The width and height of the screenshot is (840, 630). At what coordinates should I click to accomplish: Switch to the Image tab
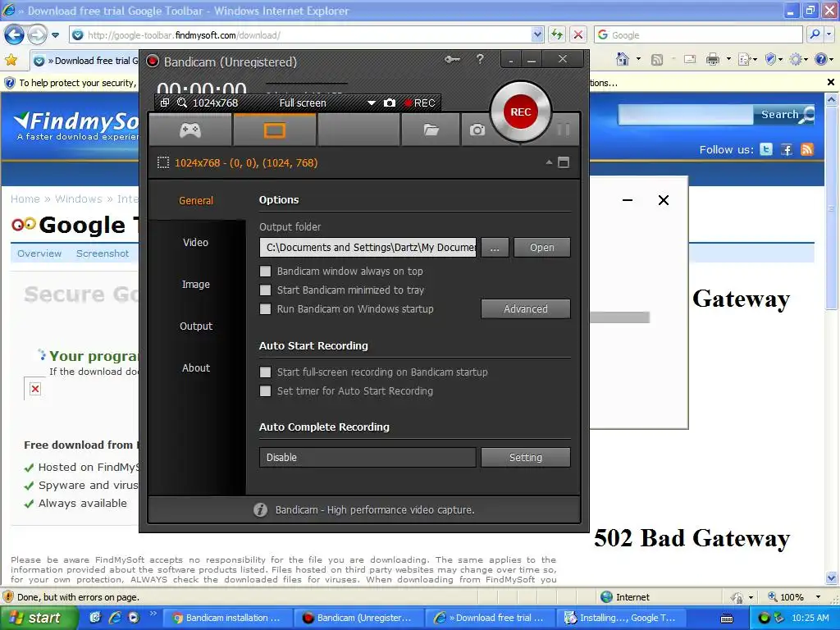(x=196, y=284)
